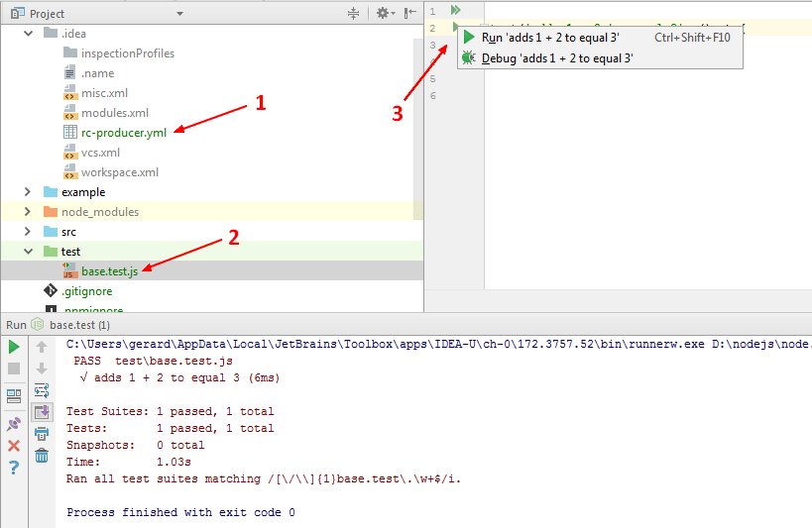Select rc-producer.yml in the project tree

tap(123, 133)
